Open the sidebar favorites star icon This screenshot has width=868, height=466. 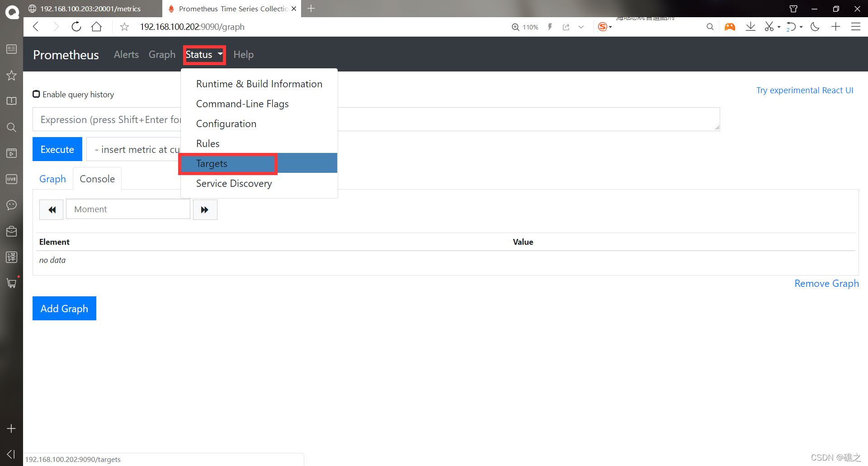coord(11,75)
